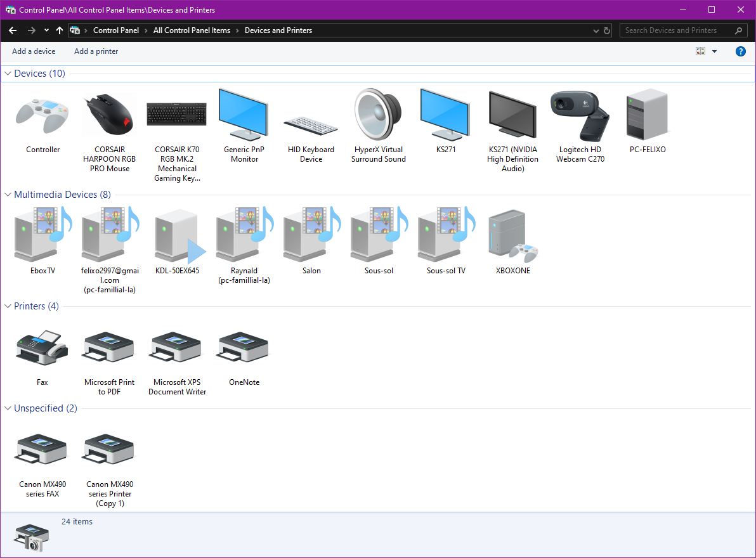This screenshot has width=756, height=558.
Task: Click the 24 items status text
Action: point(77,521)
